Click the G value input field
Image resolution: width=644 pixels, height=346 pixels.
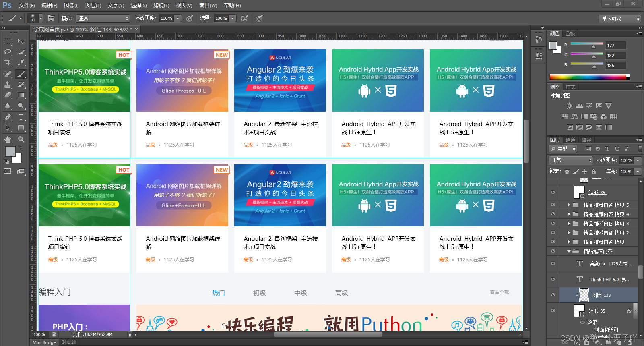[x=616, y=56]
